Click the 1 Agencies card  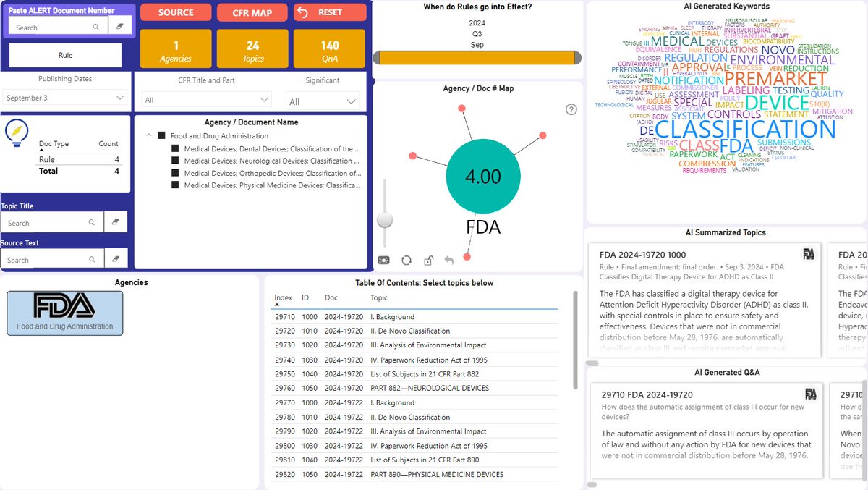[176, 50]
